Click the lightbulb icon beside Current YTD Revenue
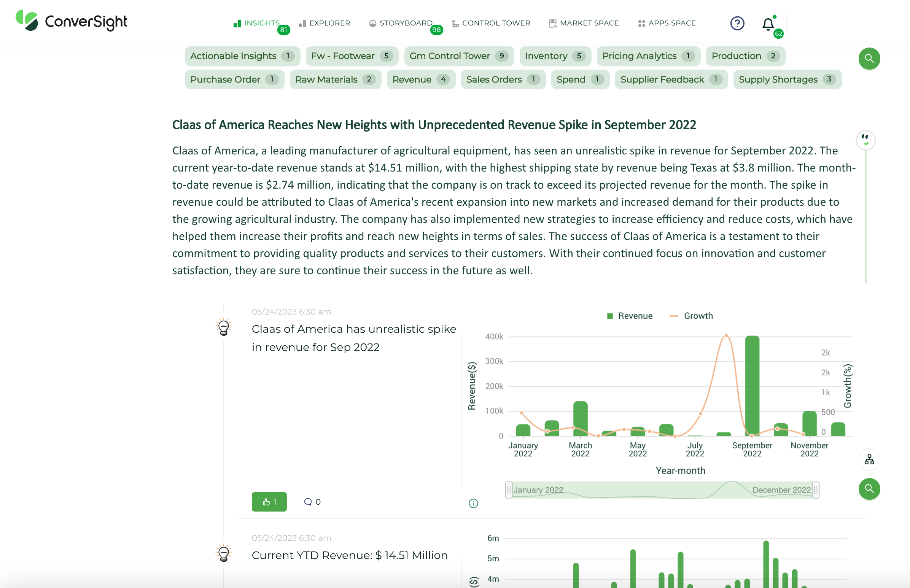This screenshot has height=588, width=910. coord(224,553)
